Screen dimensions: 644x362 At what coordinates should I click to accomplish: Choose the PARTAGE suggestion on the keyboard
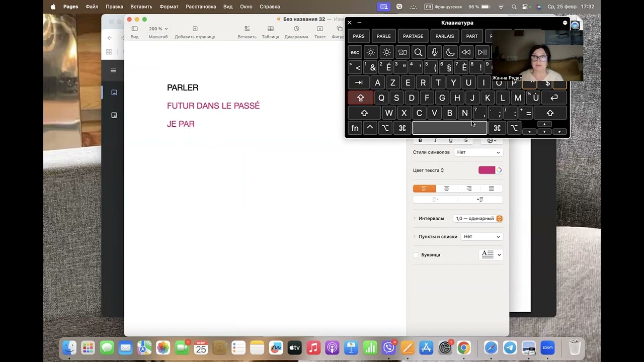(413, 36)
